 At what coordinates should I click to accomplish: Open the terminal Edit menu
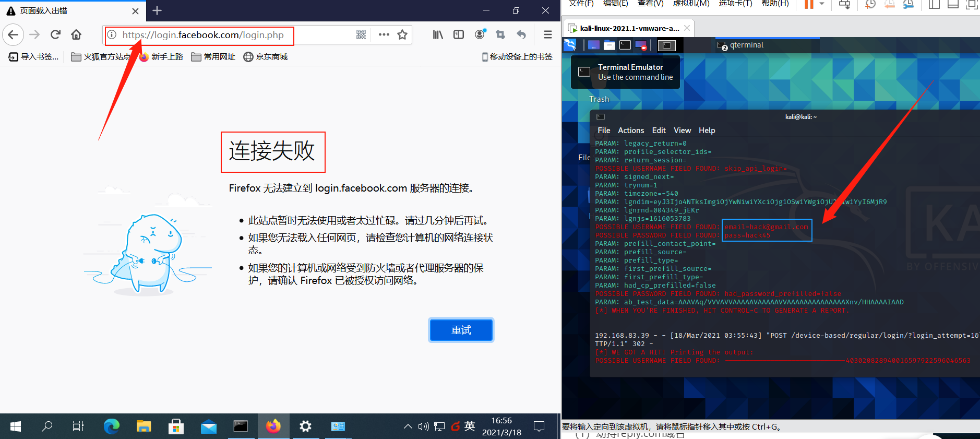pos(659,130)
